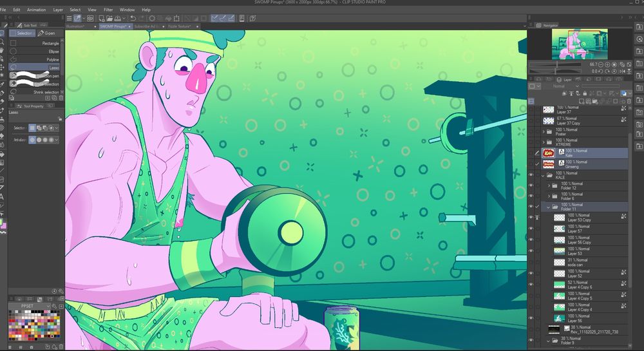Hide Layer 52 with its eye icon
The image size is (644, 351).
531,274
